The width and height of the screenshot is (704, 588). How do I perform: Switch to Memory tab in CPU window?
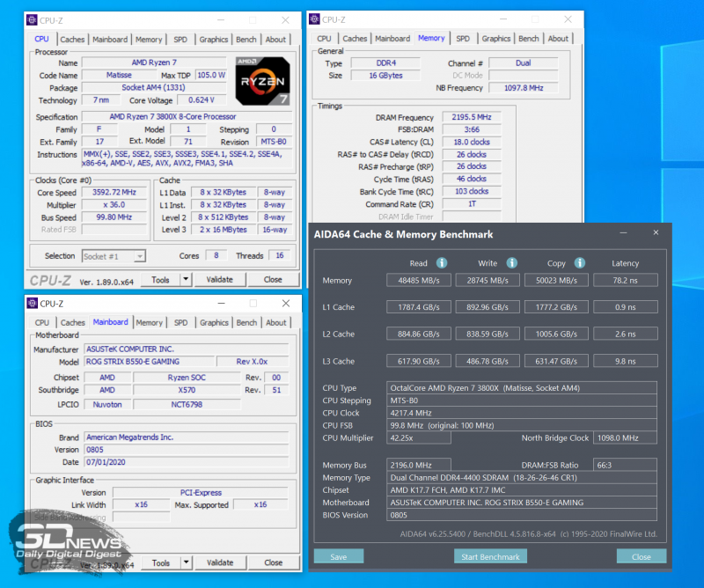pyautogui.click(x=149, y=40)
